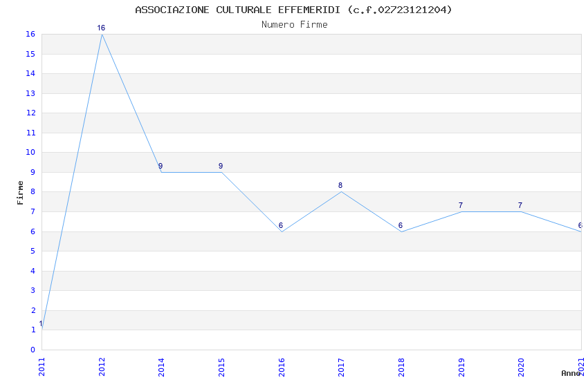This screenshot has width=588, height=380.
Task: Click the data label 6 above 2018
Action: coord(401,225)
